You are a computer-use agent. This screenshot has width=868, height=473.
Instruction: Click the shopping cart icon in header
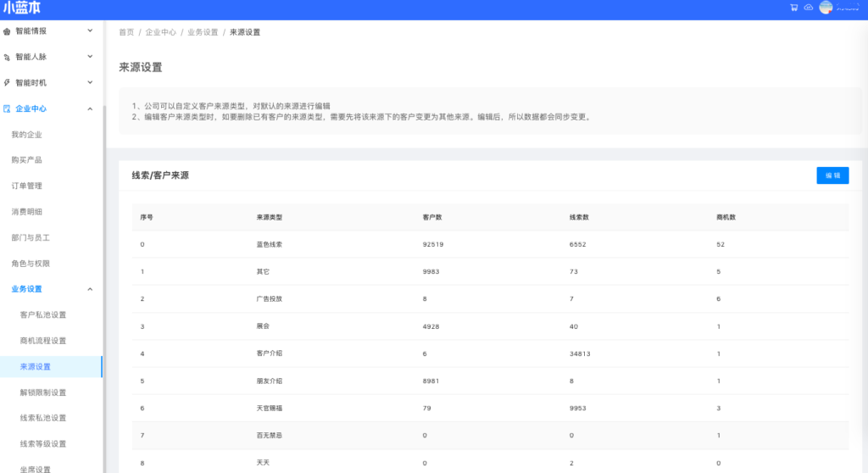(794, 8)
